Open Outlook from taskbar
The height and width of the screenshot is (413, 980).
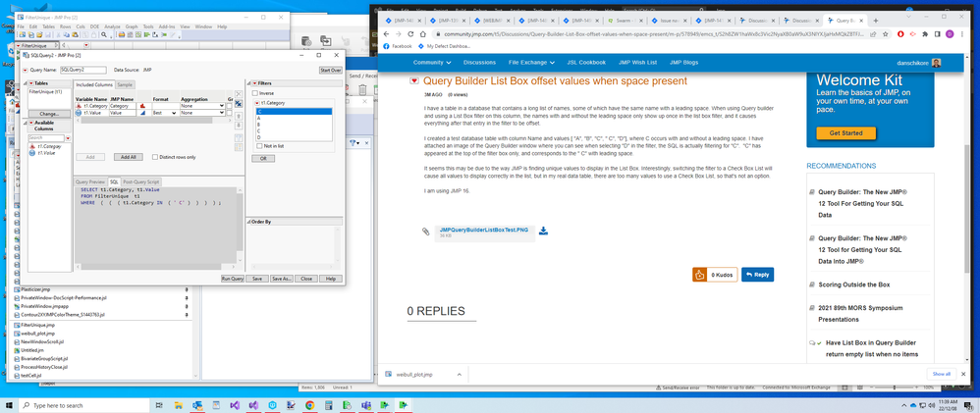pyautogui.click(x=198, y=405)
